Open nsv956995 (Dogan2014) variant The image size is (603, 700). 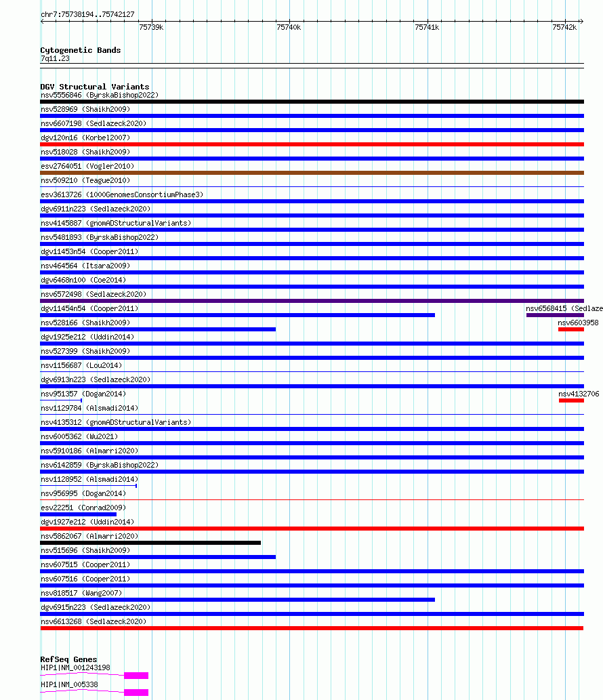pos(83,495)
